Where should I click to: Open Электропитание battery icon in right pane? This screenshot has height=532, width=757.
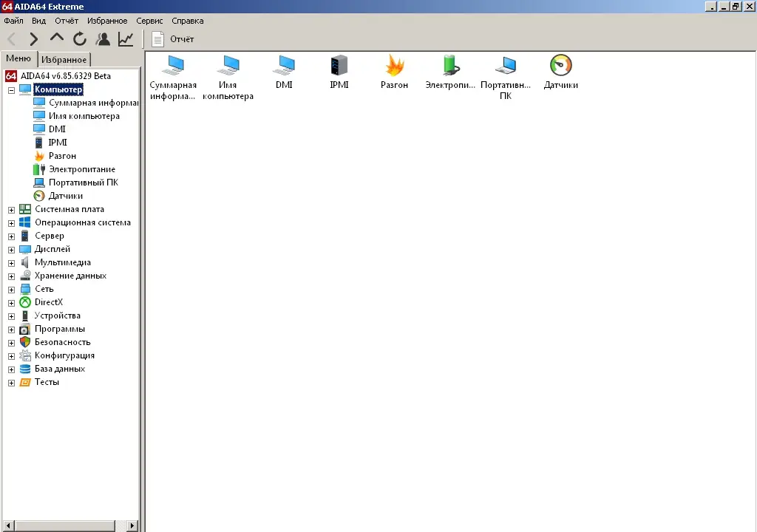coord(450,72)
